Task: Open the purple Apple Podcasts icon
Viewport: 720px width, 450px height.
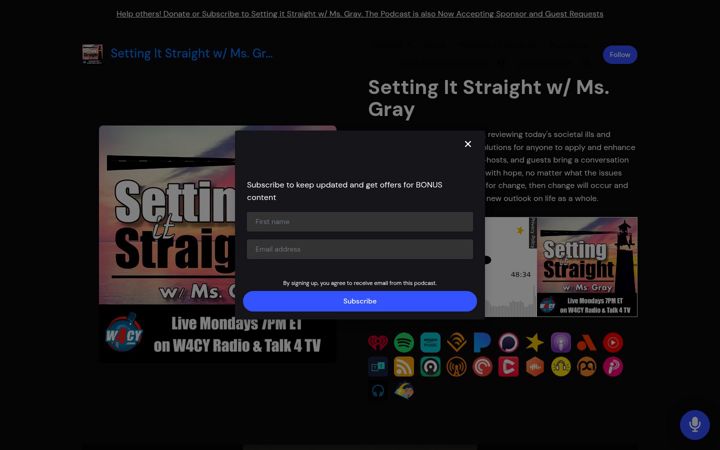Action: [561, 343]
